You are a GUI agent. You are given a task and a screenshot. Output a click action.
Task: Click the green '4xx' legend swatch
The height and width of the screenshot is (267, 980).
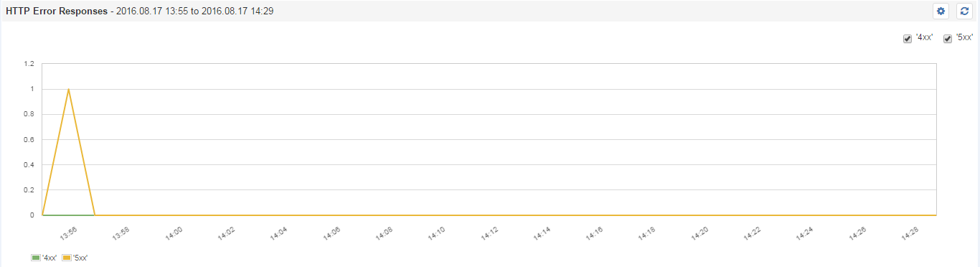pyautogui.click(x=36, y=258)
